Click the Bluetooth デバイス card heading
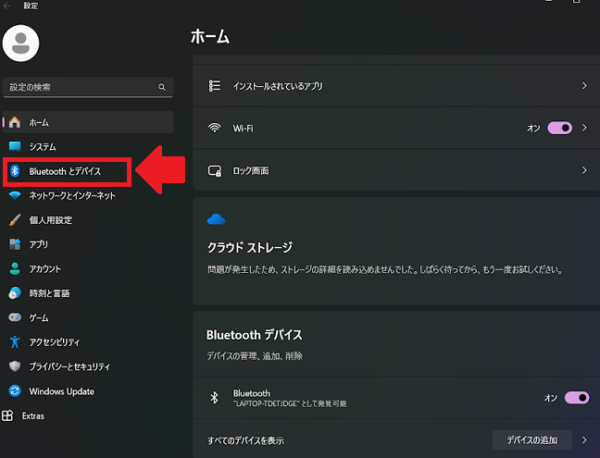The image size is (600, 458). point(254,335)
